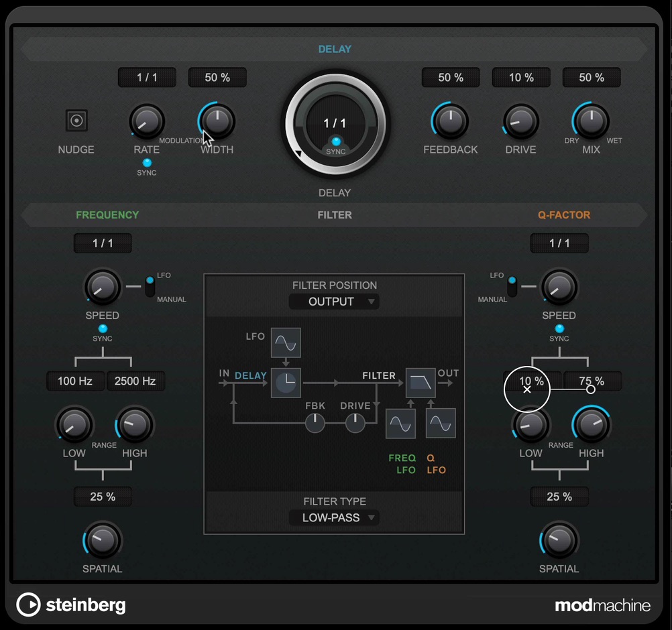Click the delay clock icon in diagram
Screen dimensions: 672x630
pyautogui.click(x=286, y=383)
